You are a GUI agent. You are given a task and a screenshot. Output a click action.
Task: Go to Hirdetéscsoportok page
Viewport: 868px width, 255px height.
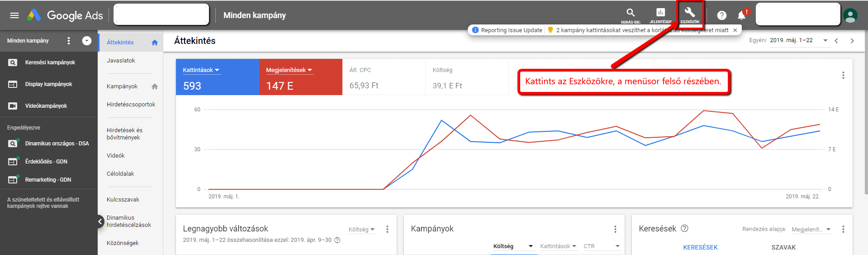(131, 105)
